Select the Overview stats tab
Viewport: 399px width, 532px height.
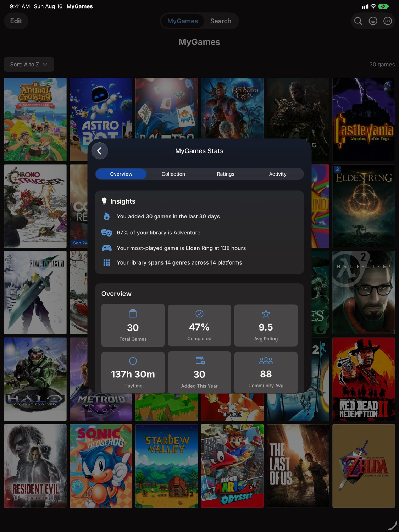click(x=121, y=174)
